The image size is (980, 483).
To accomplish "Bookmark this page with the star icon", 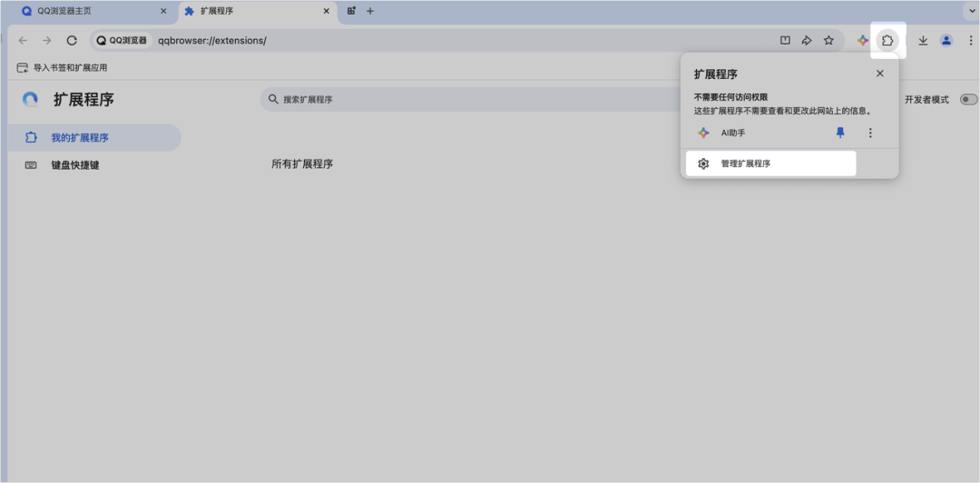I will [828, 41].
